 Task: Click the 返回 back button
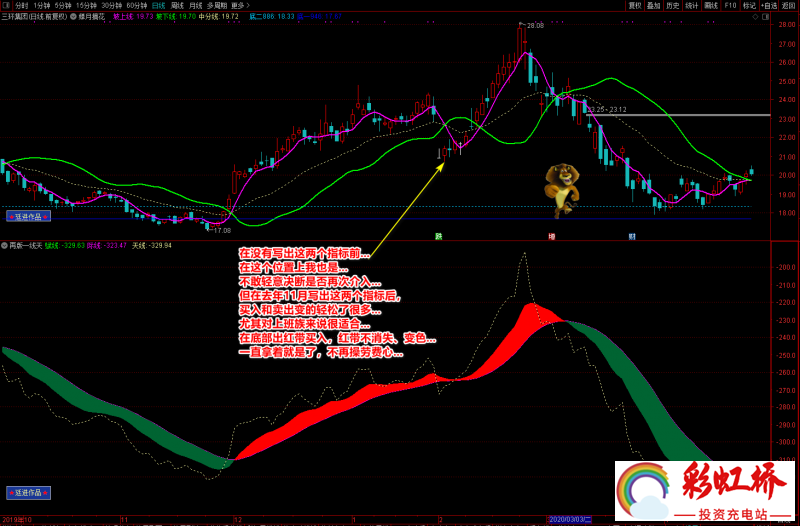tap(790, 5)
